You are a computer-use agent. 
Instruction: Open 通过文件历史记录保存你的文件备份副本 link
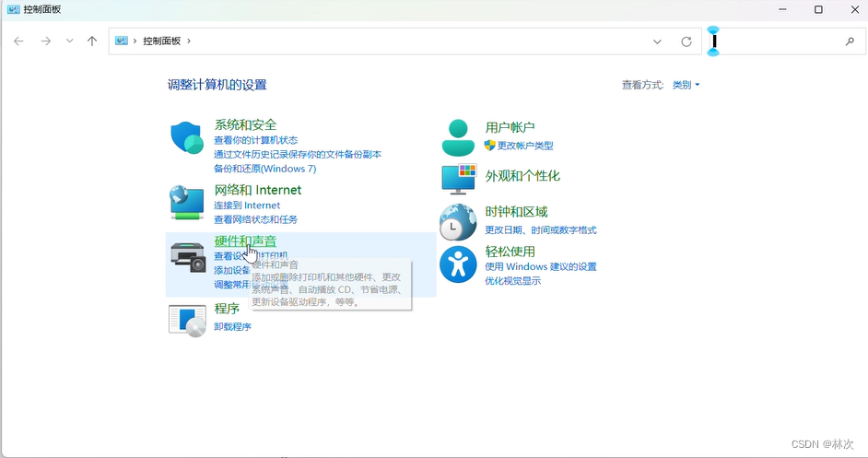[x=298, y=155]
